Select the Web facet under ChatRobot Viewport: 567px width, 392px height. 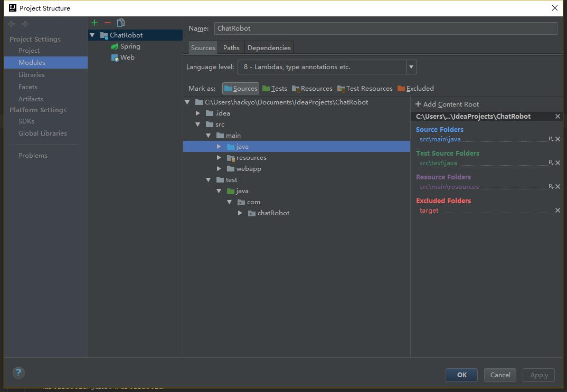click(x=127, y=58)
